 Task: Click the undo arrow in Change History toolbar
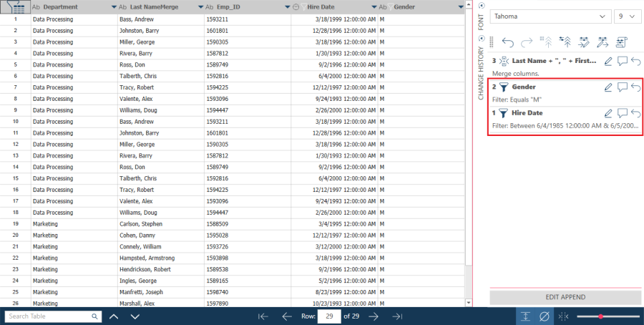508,42
